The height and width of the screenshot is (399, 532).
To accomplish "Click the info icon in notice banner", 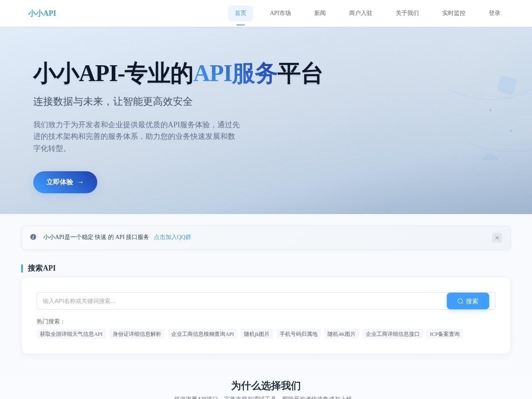I will click(33, 237).
